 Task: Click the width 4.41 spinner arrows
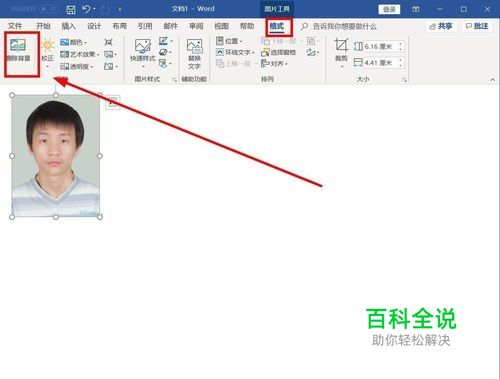click(401, 63)
